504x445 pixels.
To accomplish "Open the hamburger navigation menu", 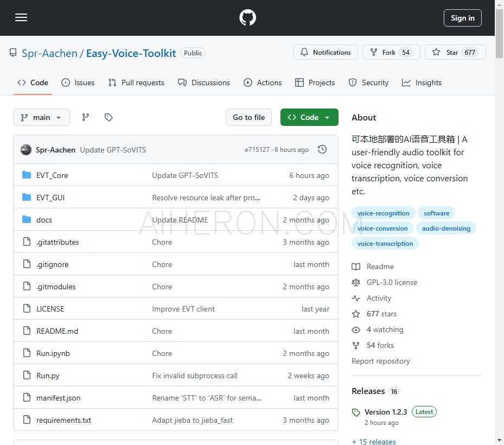I will pos(21,18).
